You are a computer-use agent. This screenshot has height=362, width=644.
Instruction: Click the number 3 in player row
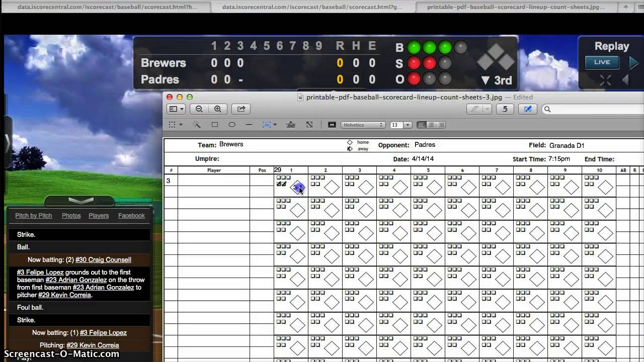(169, 181)
